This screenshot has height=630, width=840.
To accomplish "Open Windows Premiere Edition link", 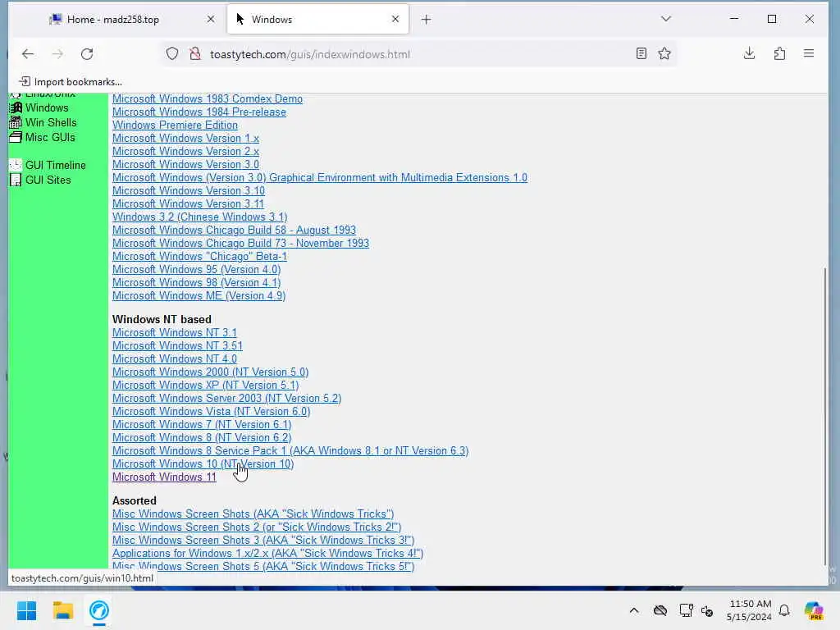I will click(175, 126).
